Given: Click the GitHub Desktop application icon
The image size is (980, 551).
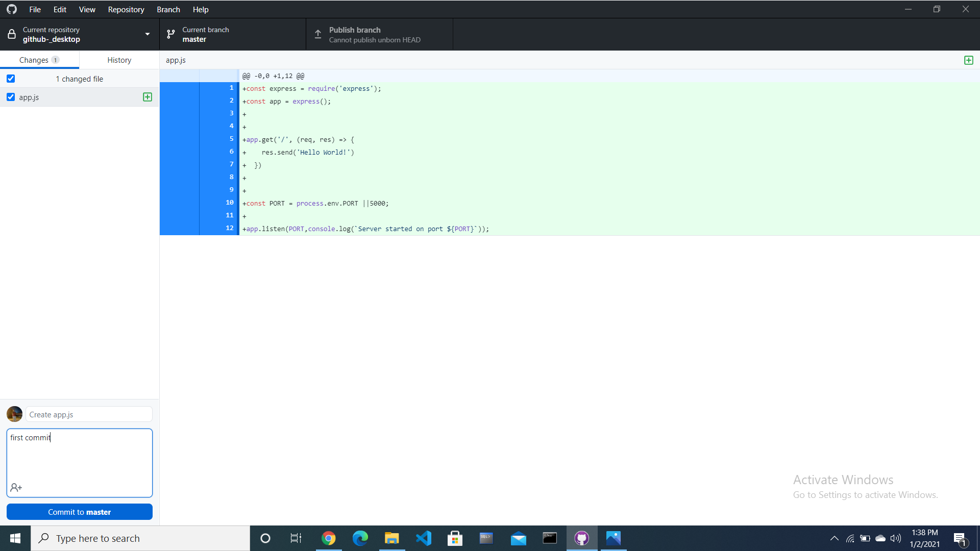Looking at the screenshot, I should point(581,538).
